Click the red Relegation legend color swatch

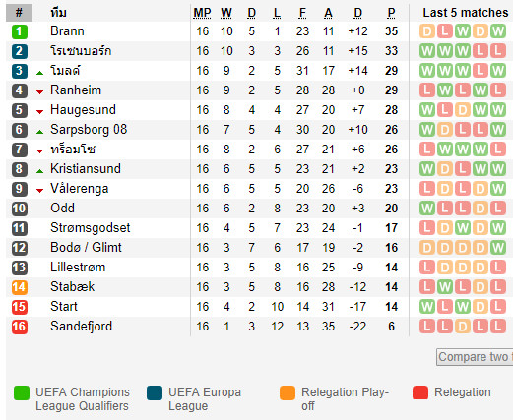pos(420,392)
